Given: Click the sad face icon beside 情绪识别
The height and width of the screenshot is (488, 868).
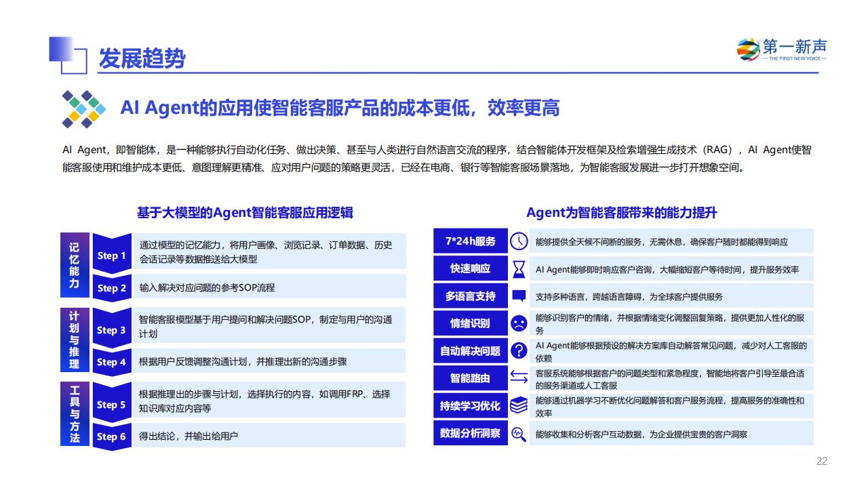Looking at the screenshot, I should tap(519, 323).
